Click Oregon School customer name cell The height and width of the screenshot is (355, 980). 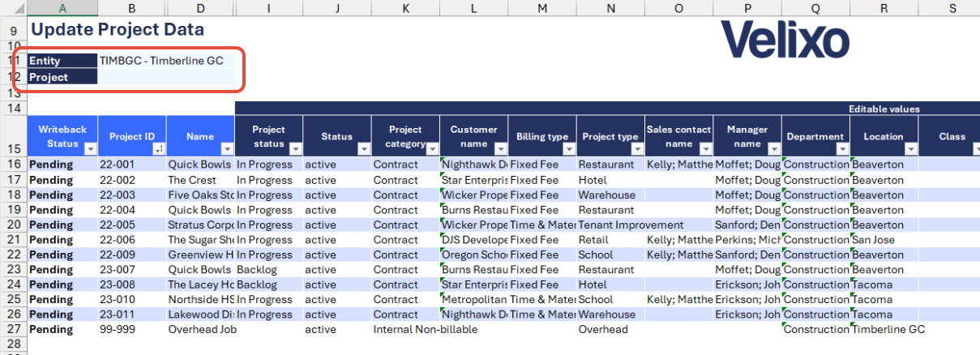(474, 254)
